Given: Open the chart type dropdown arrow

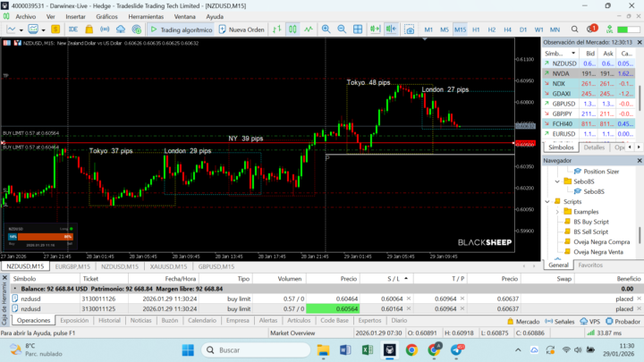Looking at the screenshot, I should coord(21,30).
